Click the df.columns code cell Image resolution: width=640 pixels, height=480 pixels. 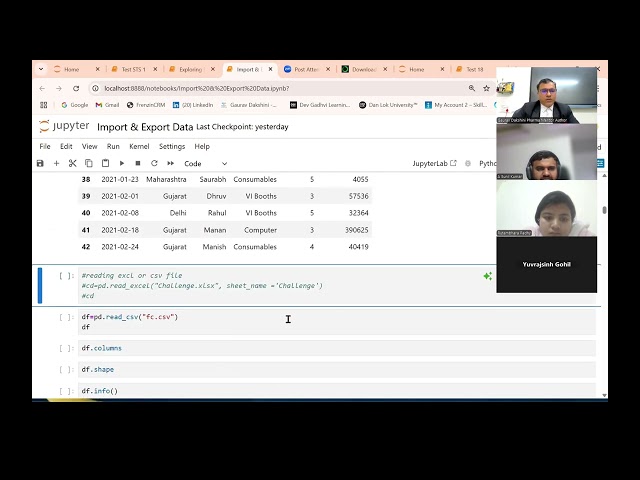[337, 348]
